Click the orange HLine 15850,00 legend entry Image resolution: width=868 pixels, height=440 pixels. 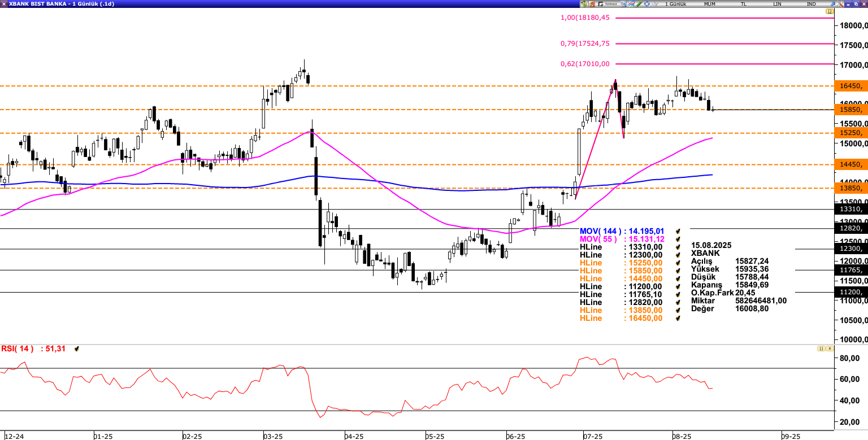click(620, 271)
